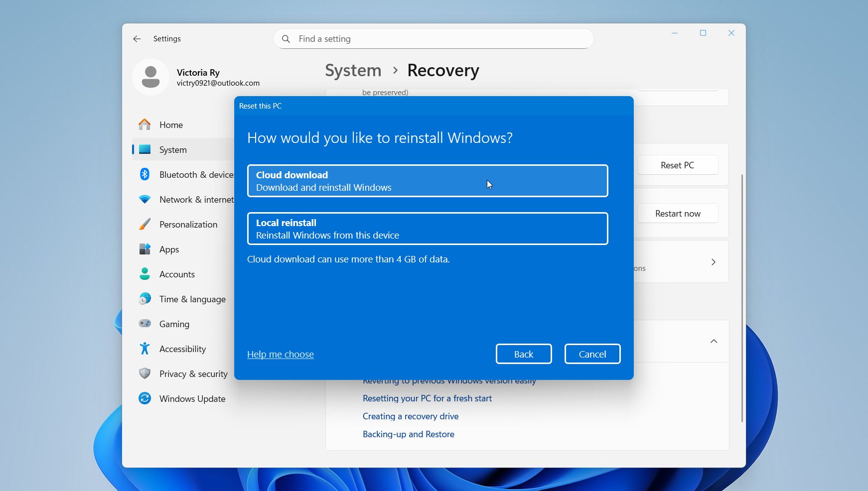
Task: Click the Home icon in sidebar
Action: point(145,124)
